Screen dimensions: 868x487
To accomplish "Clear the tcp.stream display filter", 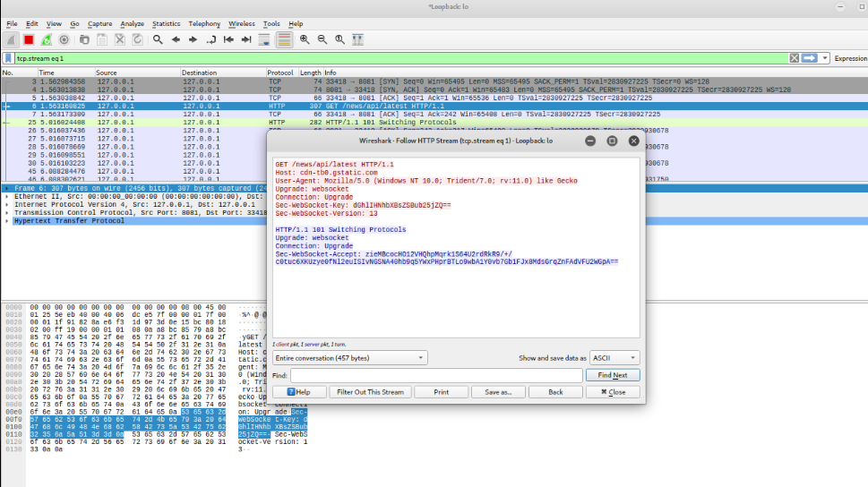I will coord(794,58).
